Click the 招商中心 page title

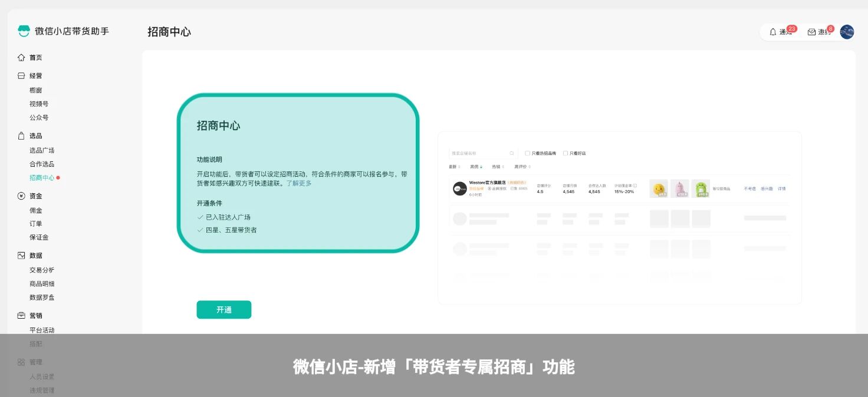click(169, 32)
